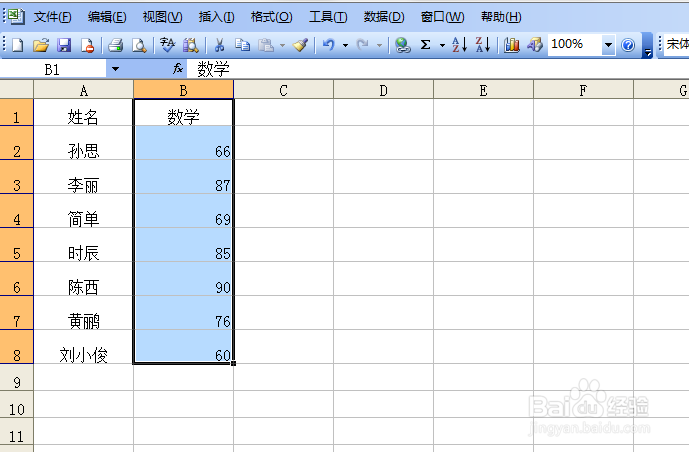689x452 pixels.
Task: Select column E header
Action: coord(483,90)
